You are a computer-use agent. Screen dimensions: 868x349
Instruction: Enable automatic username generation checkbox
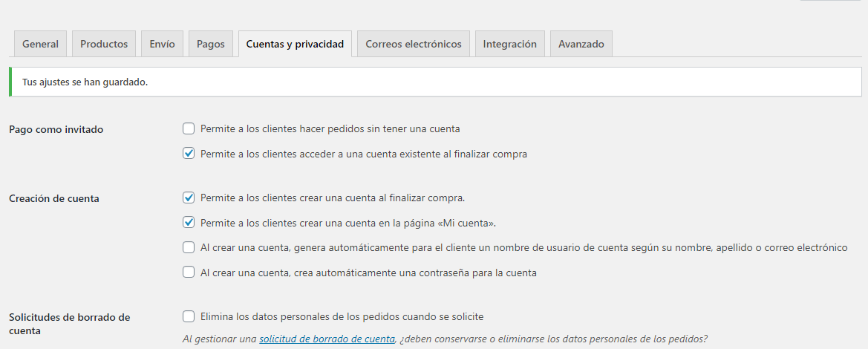point(189,247)
